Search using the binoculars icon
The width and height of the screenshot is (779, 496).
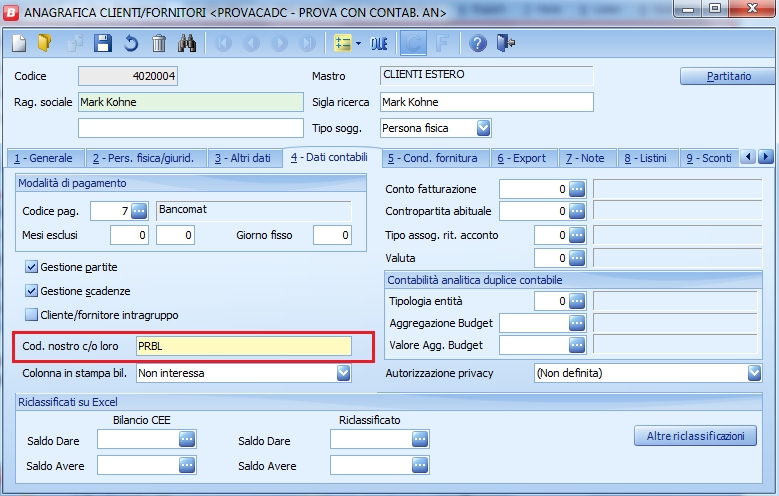click(x=187, y=43)
